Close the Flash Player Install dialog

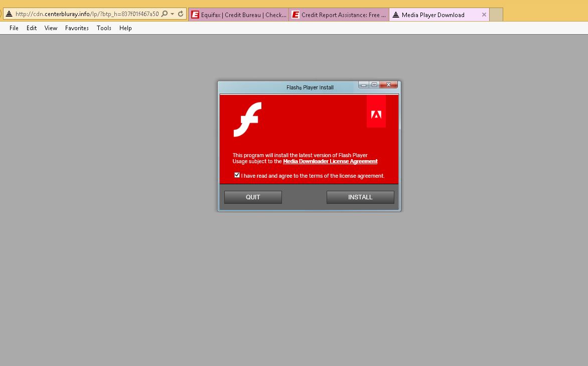(388, 85)
